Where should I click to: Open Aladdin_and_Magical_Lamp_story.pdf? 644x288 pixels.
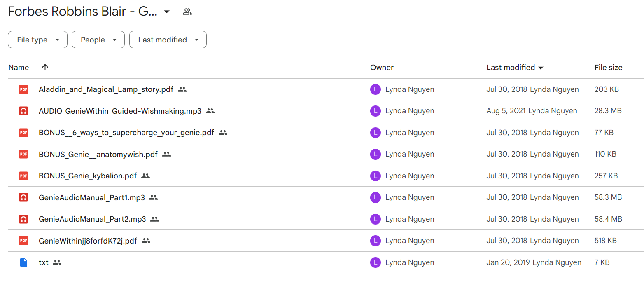coord(106,89)
